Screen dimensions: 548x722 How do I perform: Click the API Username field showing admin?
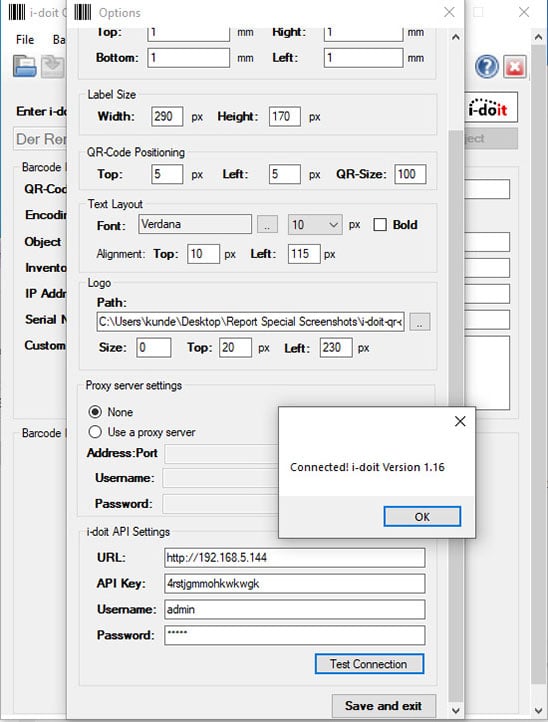coord(295,610)
